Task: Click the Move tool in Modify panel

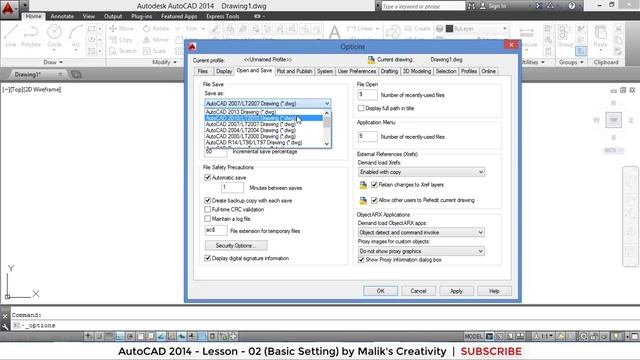Action: pyautogui.click(x=121, y=29)
